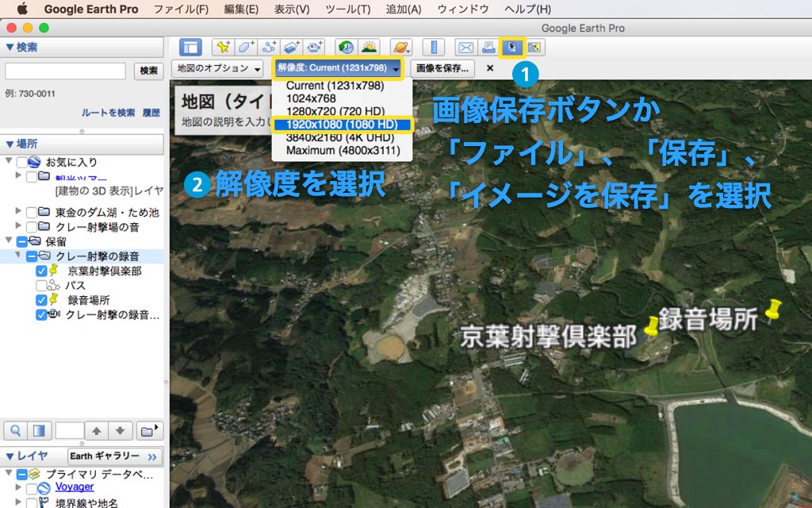Click the filter field beside arrow buttons
The image size is (812, 508).
click(x=70, y=431)
